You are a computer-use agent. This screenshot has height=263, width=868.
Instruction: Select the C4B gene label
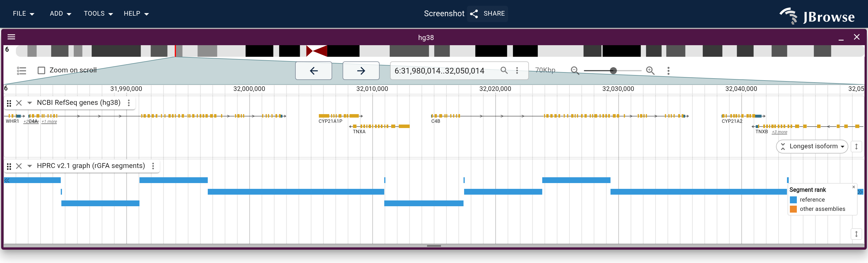click(436, 121)
